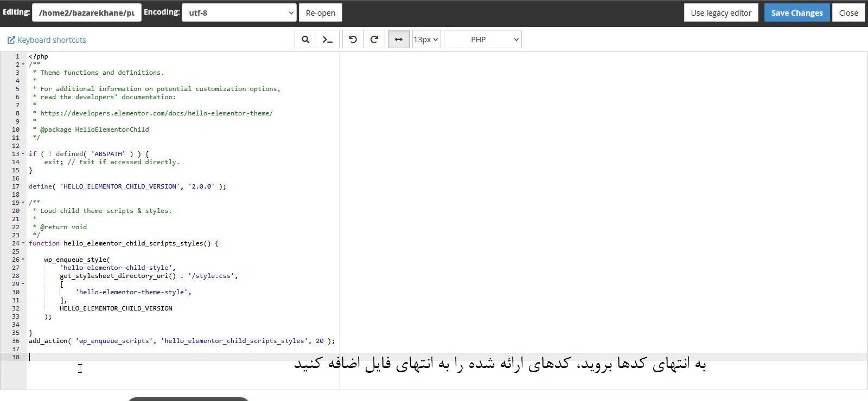Click priority number 20 on line 36
The image size is (868, 401).
pos(320,341)
